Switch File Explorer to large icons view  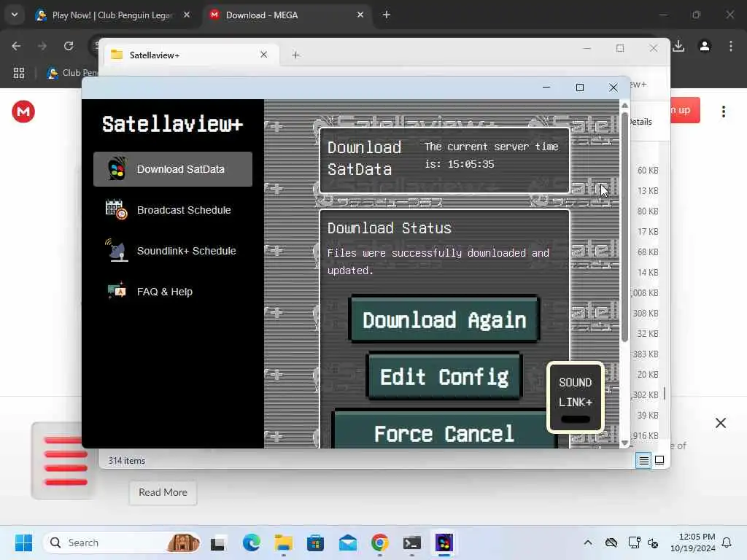tap(659, 460)
